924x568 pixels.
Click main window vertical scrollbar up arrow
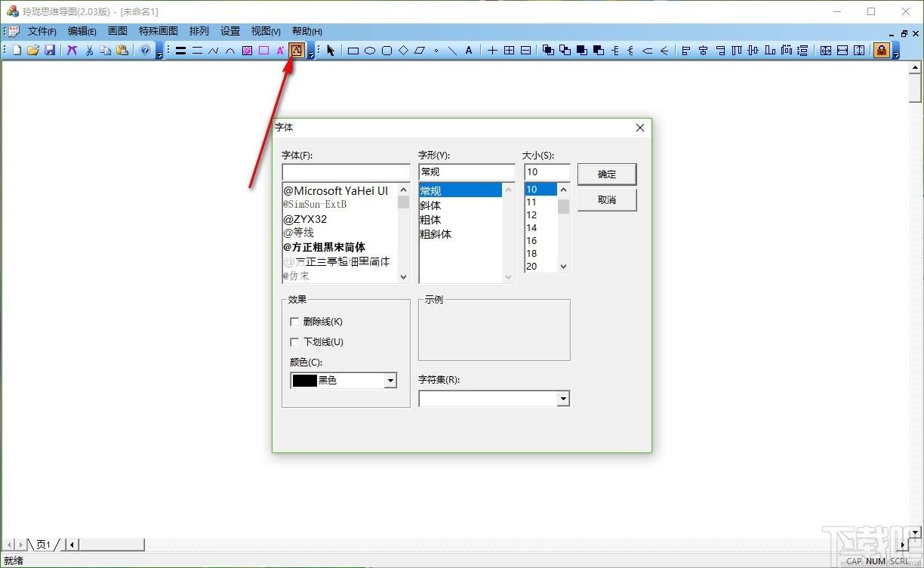click(916, 68)
